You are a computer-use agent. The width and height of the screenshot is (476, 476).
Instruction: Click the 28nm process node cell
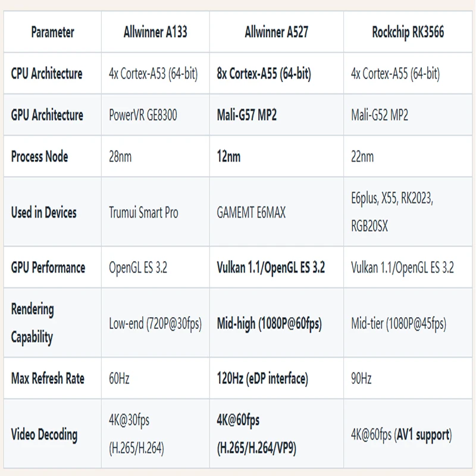(x=155, y=156)
